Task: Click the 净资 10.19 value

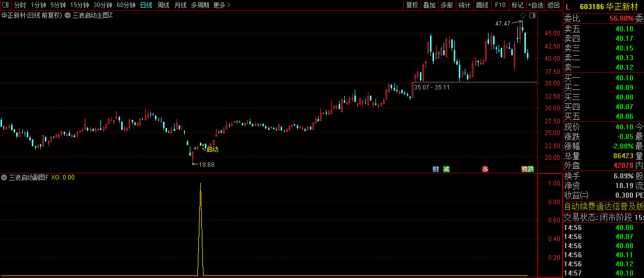Action: [x=624, y=186]
